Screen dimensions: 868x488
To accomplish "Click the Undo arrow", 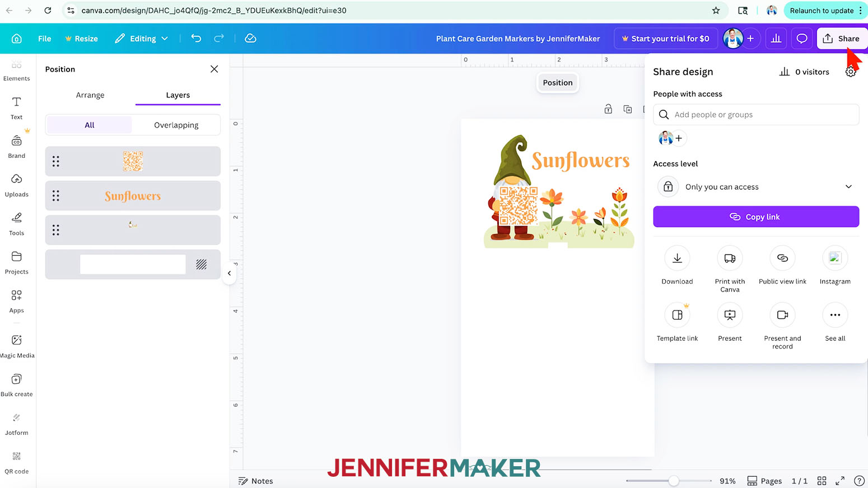I will pyautogui.click(x=196, y=38).
